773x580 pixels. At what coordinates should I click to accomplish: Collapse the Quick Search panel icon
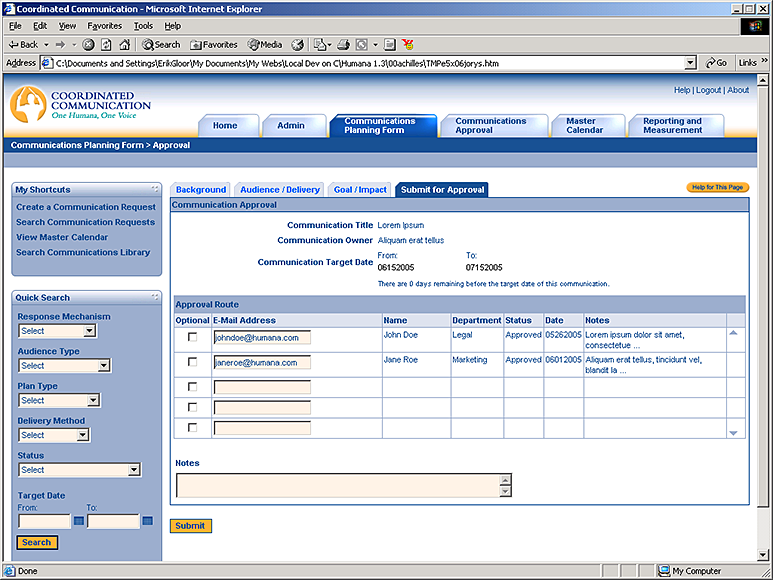(x=155, y=297)
